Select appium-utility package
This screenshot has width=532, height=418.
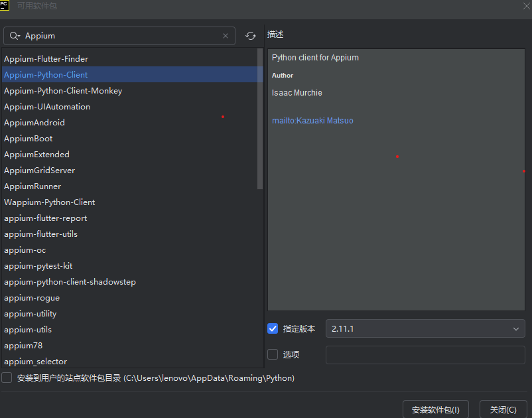click(130, 314)
